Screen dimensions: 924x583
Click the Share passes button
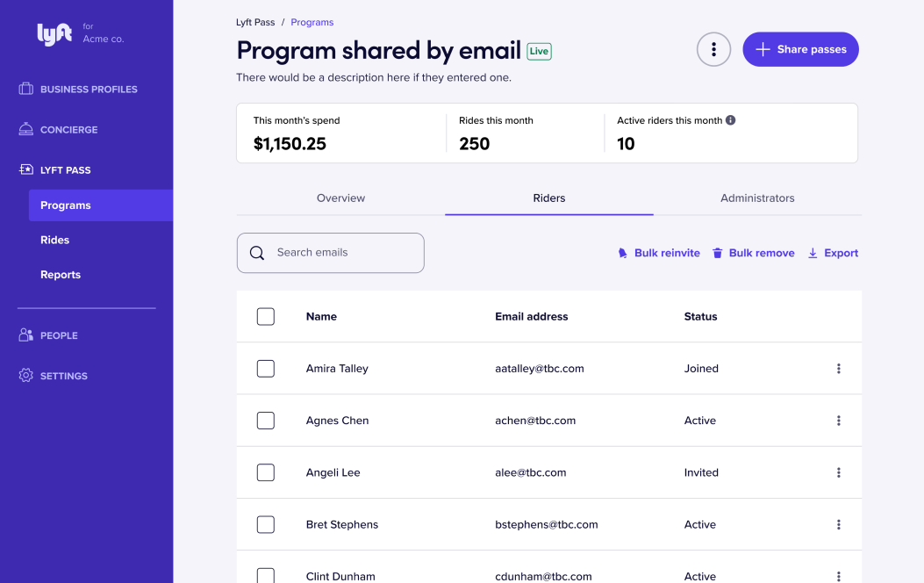pos(800,49)
